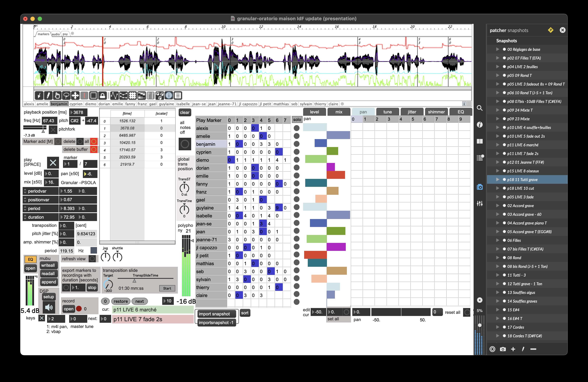588x382 pixels.
Task: Toggle the pitchfork checkbox
Action: tap(53, 129)
